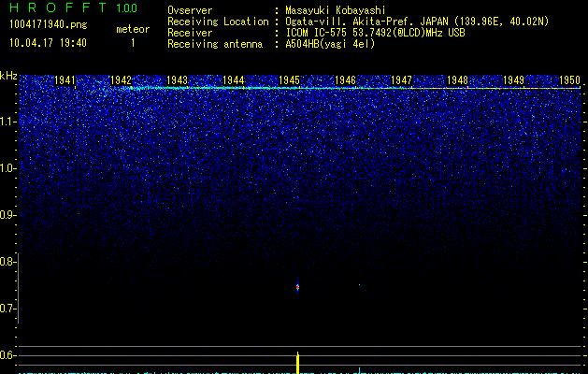Click the 1.1 frequency axis label
The image size is (588, 374).
coord(8,122)
